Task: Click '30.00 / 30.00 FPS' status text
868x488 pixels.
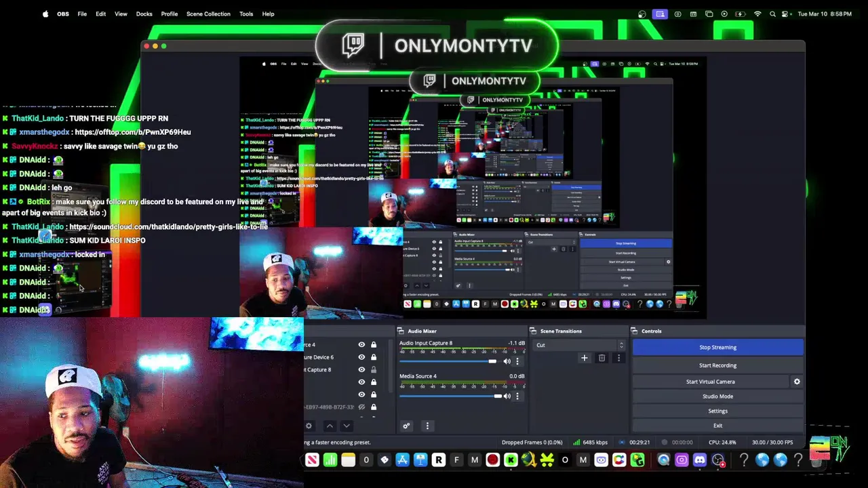Action: [772, 443]
